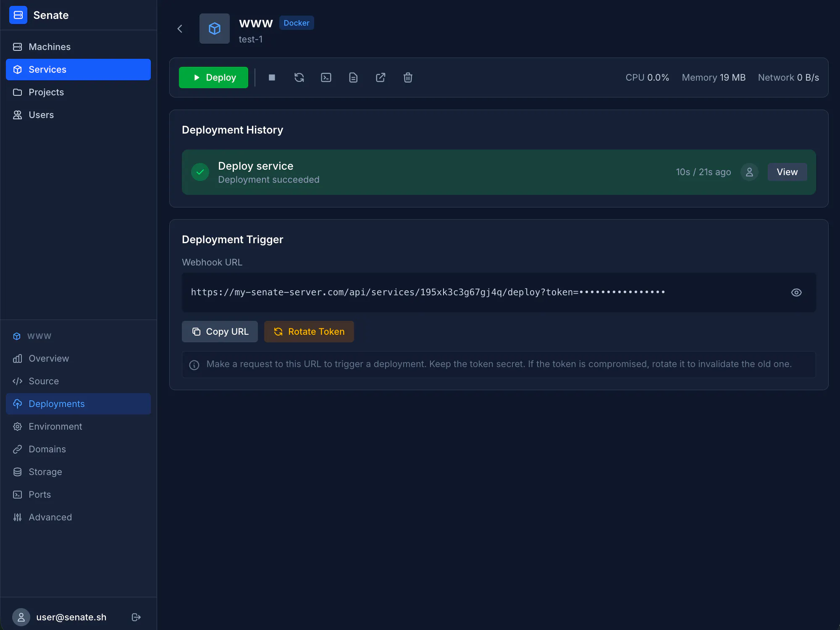The width and height of the screenshot is (840, 630).
Task: Click the www label in the lower sidebar
Action: (x=39, y=336)
